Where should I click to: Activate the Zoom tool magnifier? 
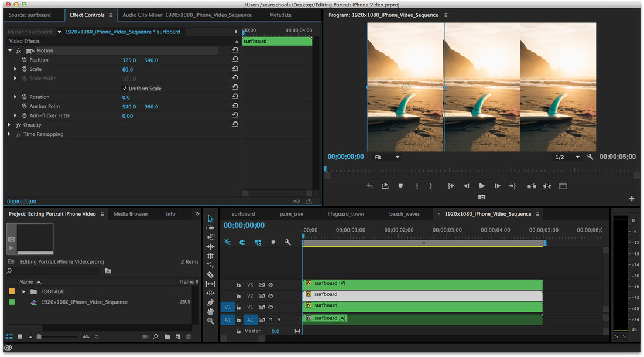click(211, 321)
